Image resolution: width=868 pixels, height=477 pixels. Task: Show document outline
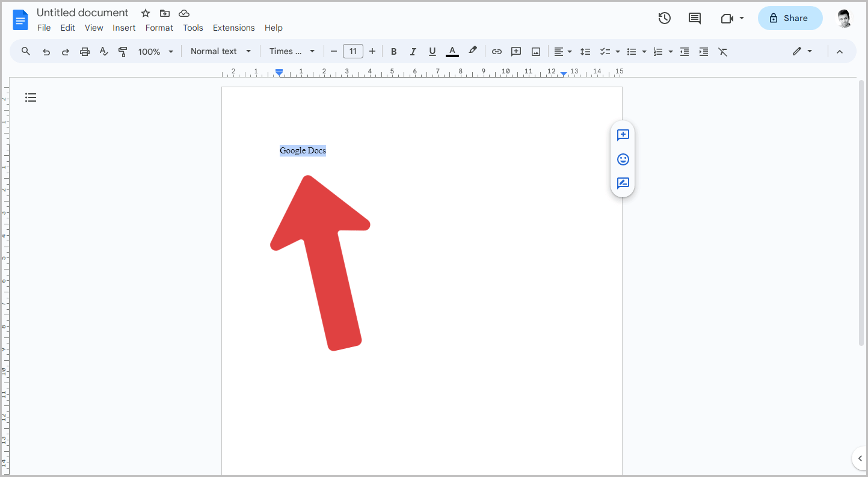point(31,97)
